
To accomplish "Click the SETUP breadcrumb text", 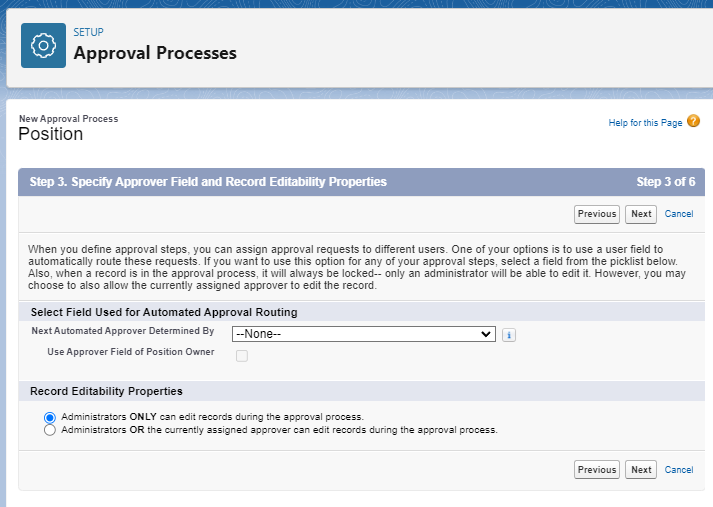I will click(89, 32).
